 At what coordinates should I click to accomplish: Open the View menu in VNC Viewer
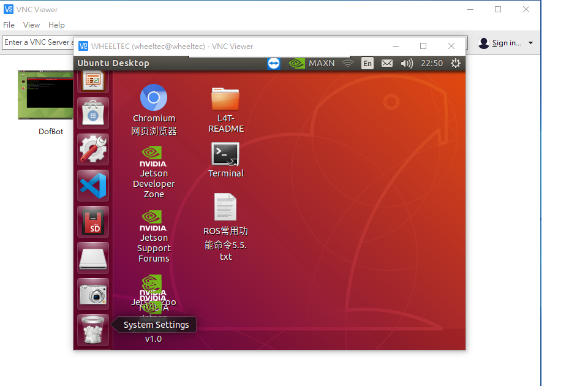(x=31, y=25)
